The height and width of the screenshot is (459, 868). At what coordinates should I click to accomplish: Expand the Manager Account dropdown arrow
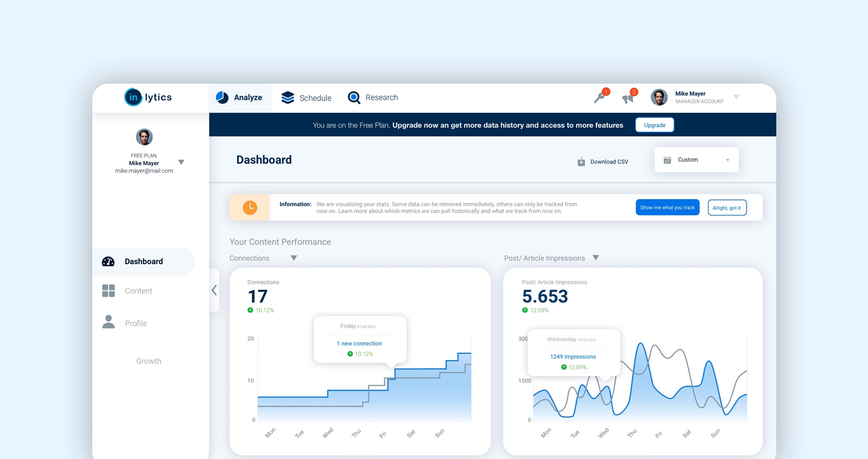point(737,97)
